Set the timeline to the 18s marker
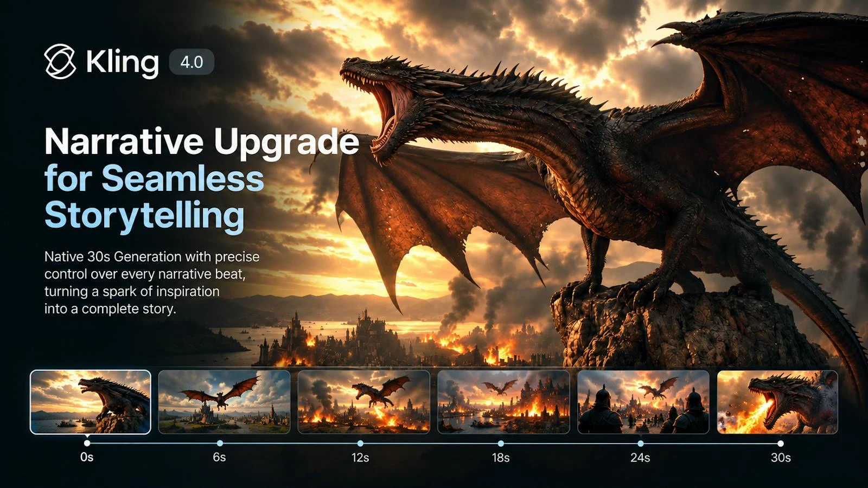 (501, 443)
